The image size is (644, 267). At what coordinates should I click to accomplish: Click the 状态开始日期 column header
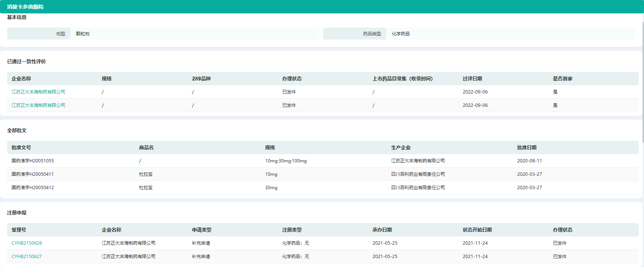tap(477, 230)
